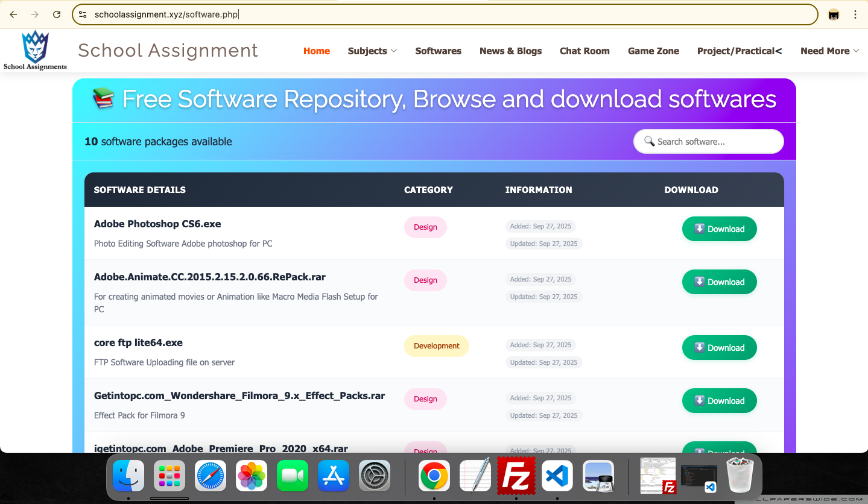The image size is (868, 504).
Task: Select 'Adobe.Animate.CC.2015.2.15.2.0.66.RePack.rar' title
Action: click(x=210, y=277)
